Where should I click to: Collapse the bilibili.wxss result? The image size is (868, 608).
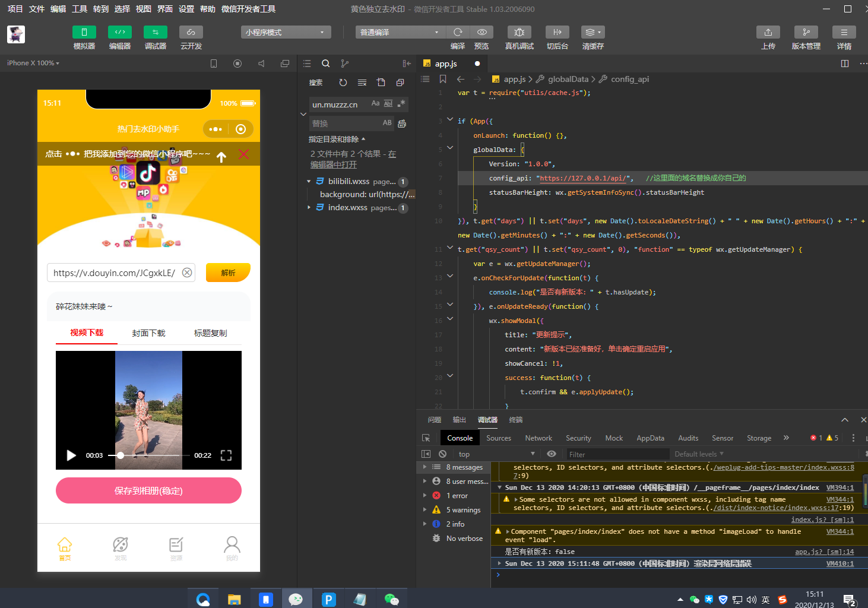point(309,182)
